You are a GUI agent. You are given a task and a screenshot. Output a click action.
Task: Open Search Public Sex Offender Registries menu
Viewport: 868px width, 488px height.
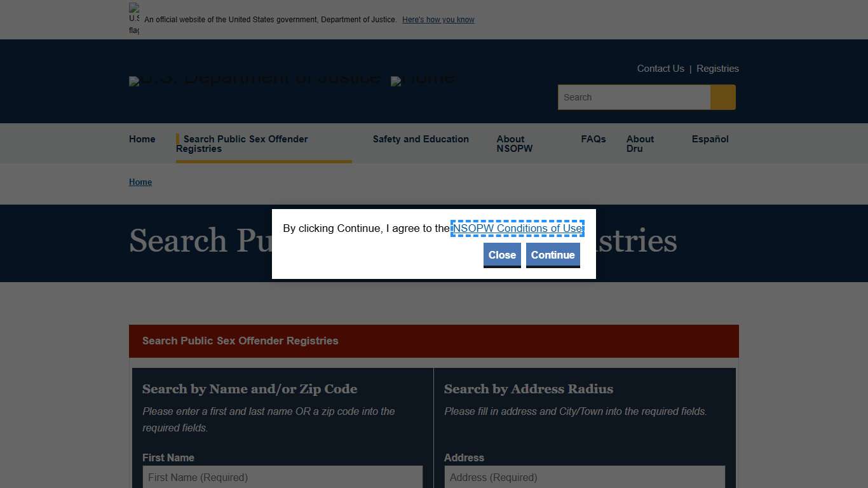pos(245,144)
